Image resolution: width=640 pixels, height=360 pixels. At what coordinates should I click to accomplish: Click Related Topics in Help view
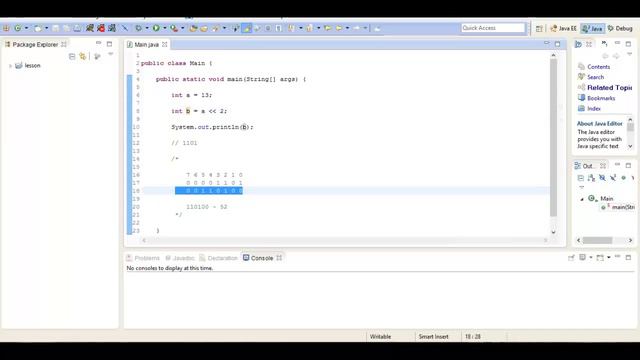coord(609,87)
